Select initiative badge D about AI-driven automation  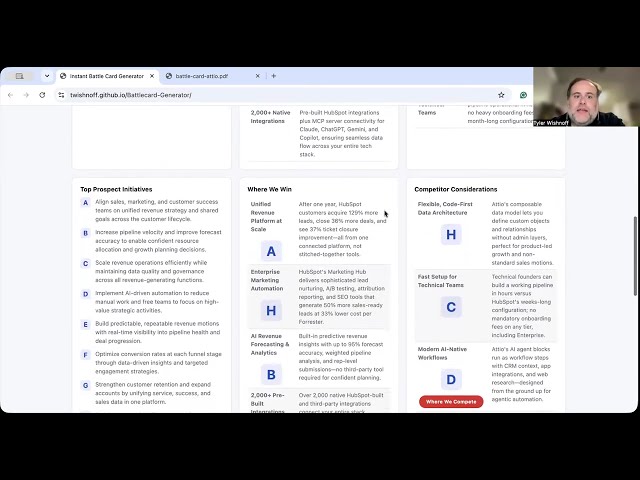(x=85, y=294)
